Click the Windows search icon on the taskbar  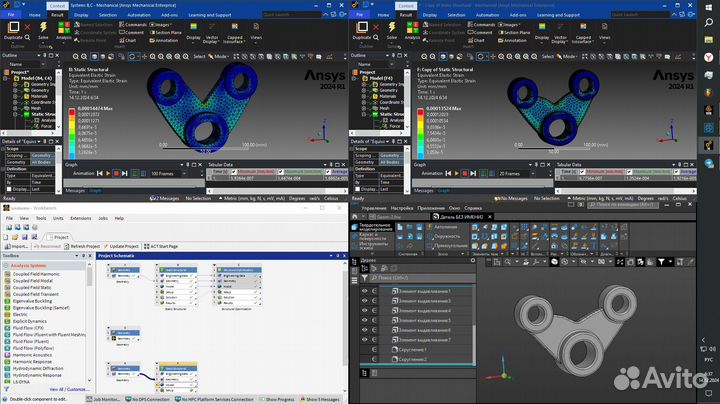point(709,22)
